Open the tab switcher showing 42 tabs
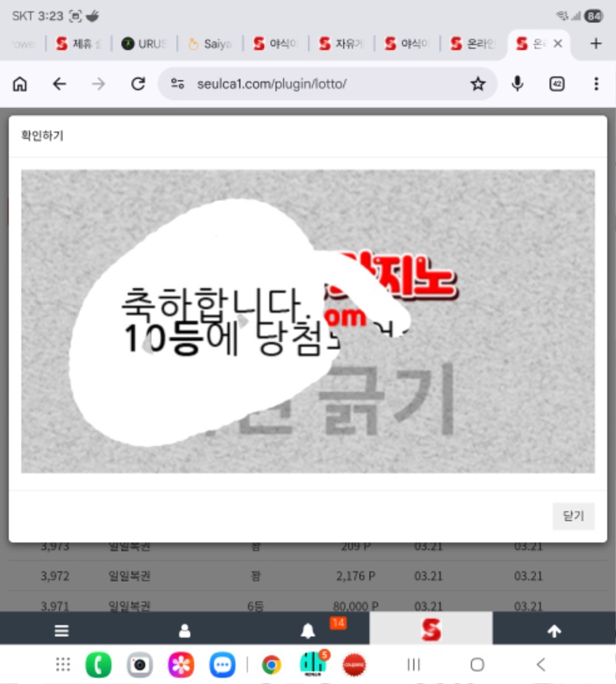Screen dimensions: 616x684 pyautogui.click(x=556, y=85)
